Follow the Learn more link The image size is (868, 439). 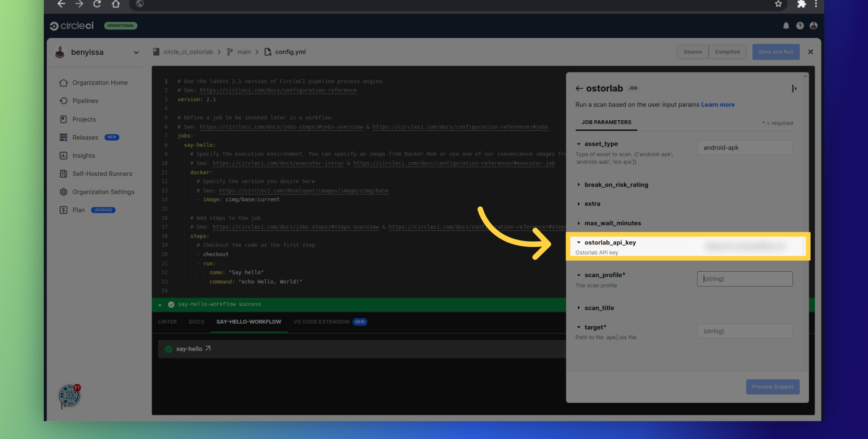point(717,105)
